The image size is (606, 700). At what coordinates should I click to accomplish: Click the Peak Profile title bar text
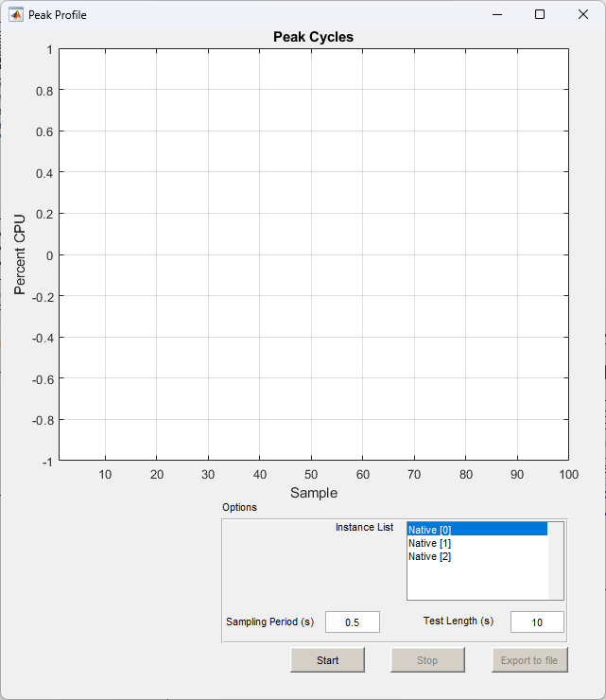[x=58, y=15]
